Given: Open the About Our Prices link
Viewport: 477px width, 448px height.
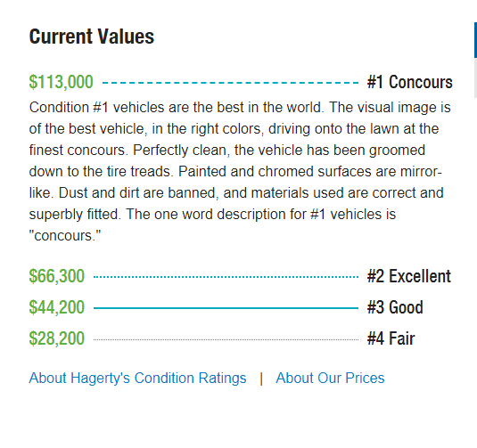Looking at the screenshot, I should coord(330,379).
